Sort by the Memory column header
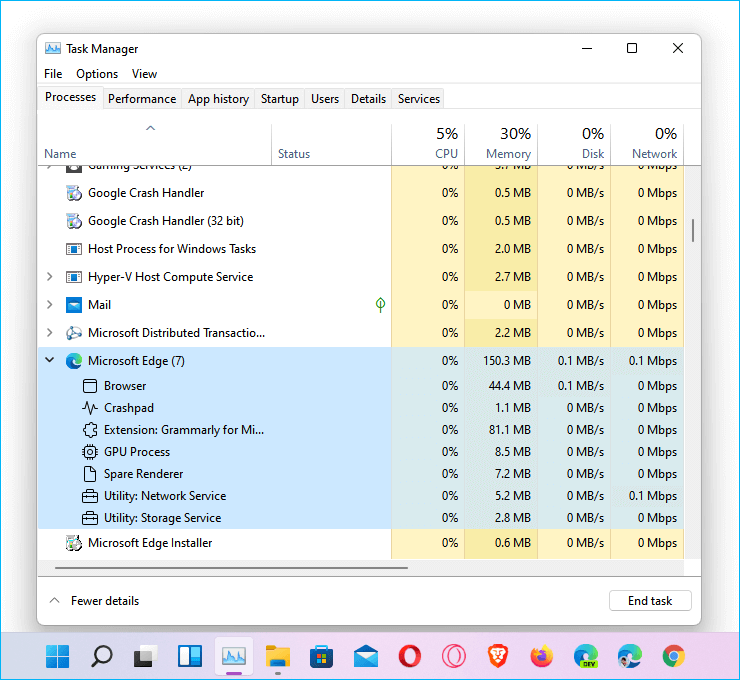 click(501, 144)
